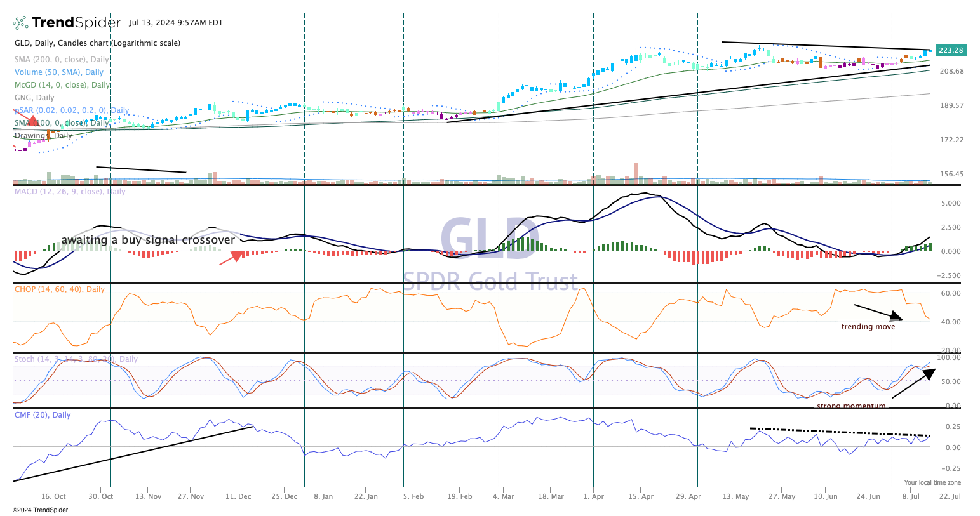Select the 'trending move' annotation text
This screenshot has width=980, height=516.
click(x=868, y=327)
